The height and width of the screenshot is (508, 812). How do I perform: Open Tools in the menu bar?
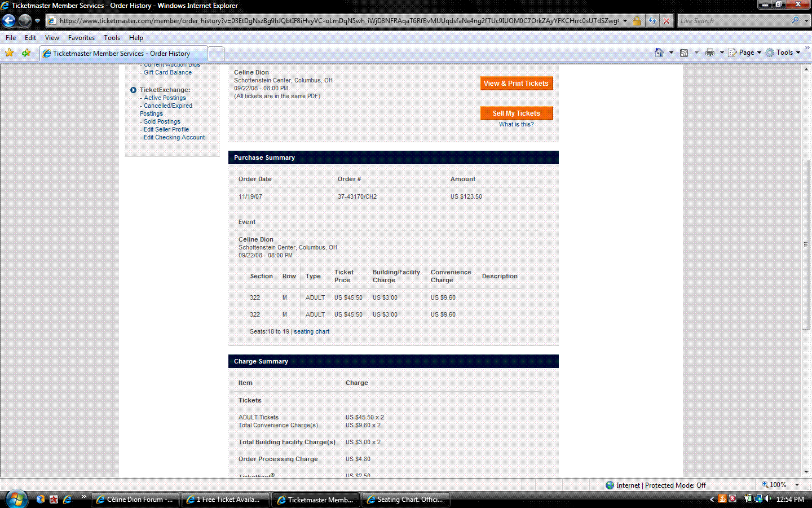coord(112,38)
